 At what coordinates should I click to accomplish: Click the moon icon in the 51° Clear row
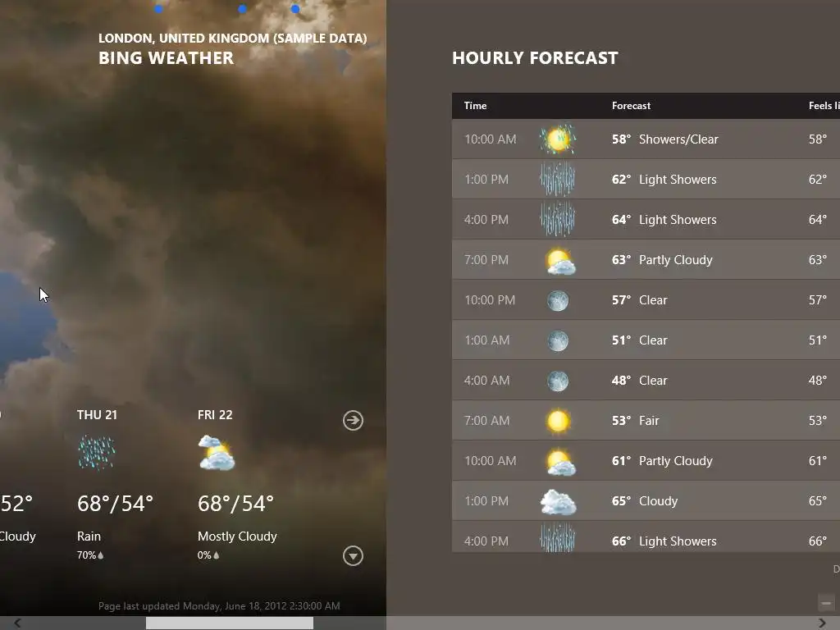tap(558, 340)
